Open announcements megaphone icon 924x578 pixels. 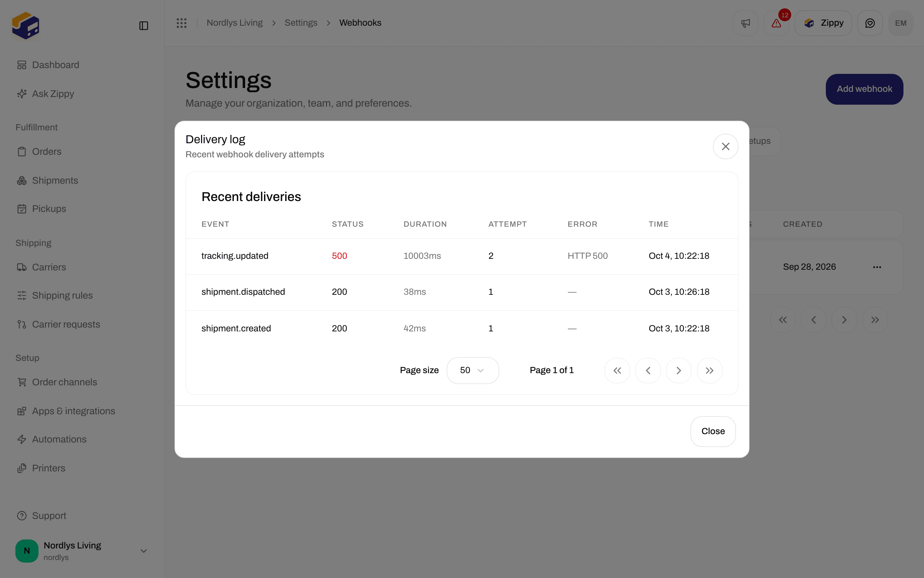(x=745, y=23)
